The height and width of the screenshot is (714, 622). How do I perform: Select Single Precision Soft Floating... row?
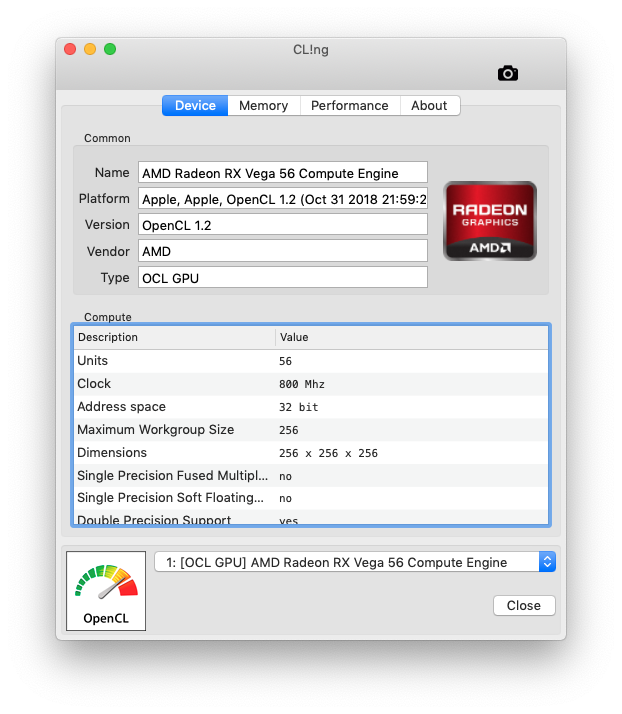[x=311, y=498]
